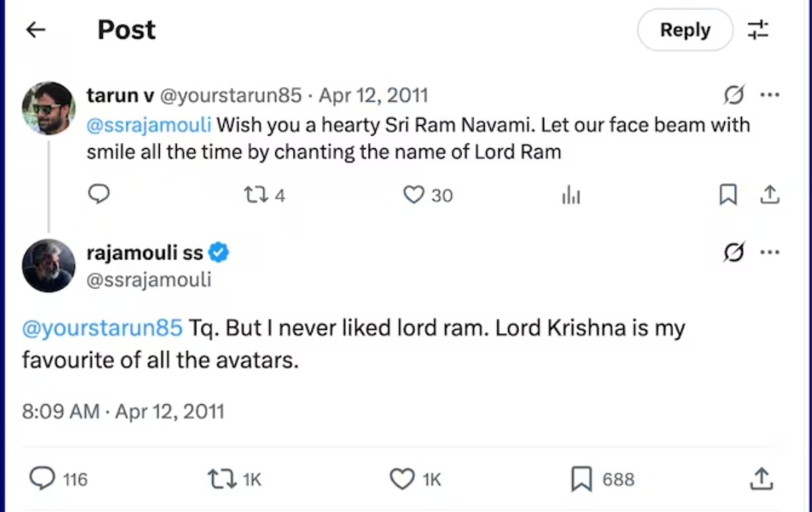The width and height of the screenshot is (812, 512).
Task: Open Grok icon on tarun v's tweet
Action: pos(734,95)
